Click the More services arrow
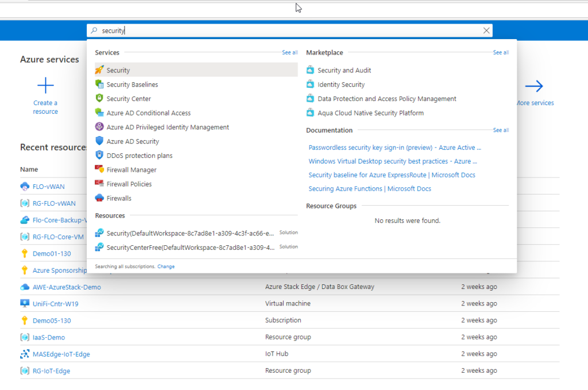 tap(534, 87)
